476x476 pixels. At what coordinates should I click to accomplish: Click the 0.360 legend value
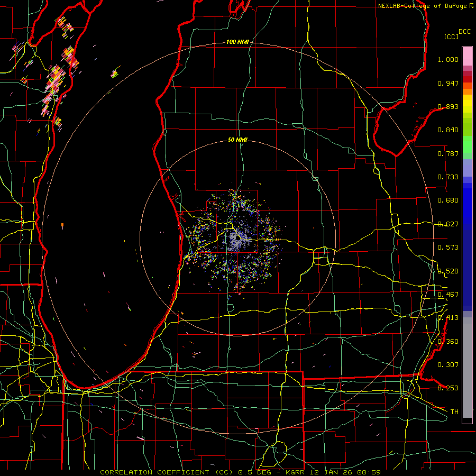(448, 342)
